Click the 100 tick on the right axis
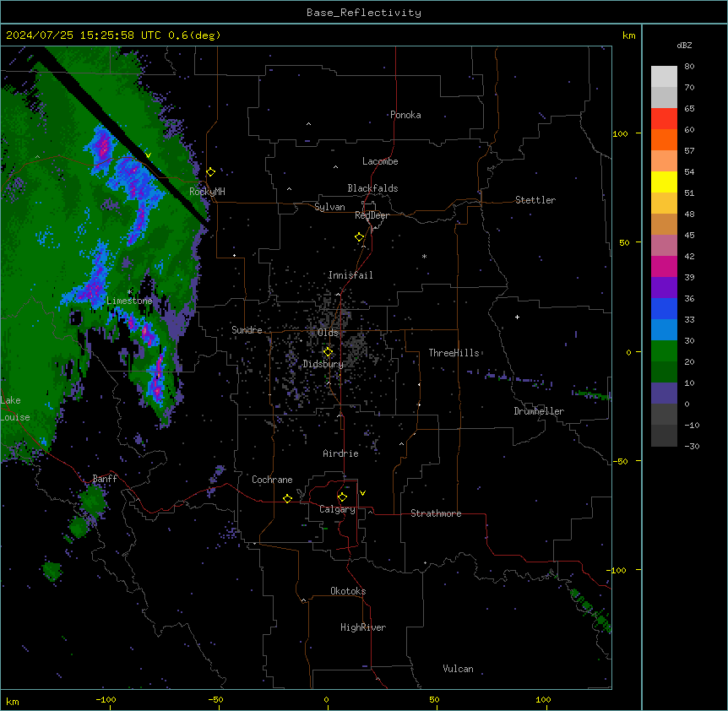The height and width of the screenshot is (711, 728). pos(620,133)
